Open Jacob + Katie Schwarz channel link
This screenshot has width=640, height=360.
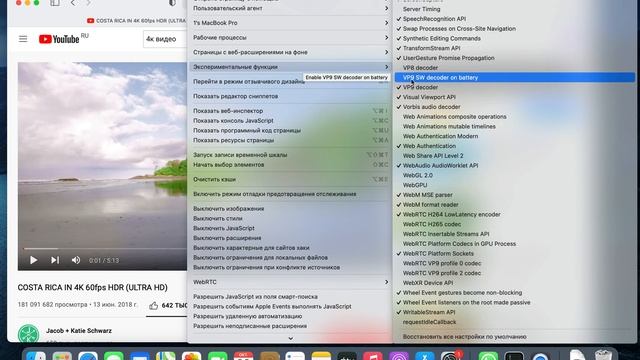[79, 331]
